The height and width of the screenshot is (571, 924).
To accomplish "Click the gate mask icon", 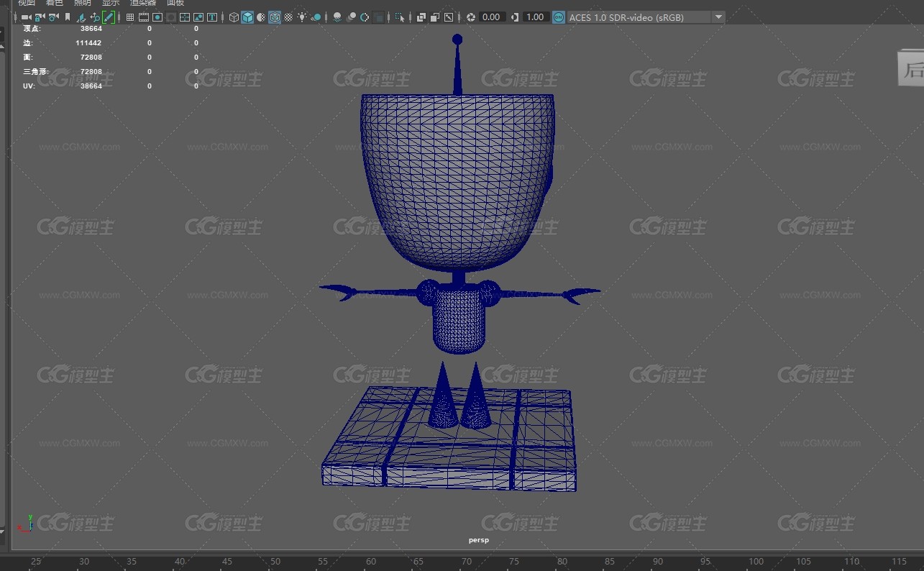I will pos(171,17).
